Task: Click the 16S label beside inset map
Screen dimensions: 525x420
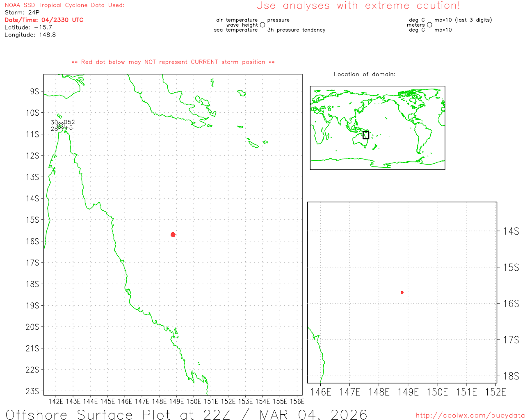Action: [511, 304]
